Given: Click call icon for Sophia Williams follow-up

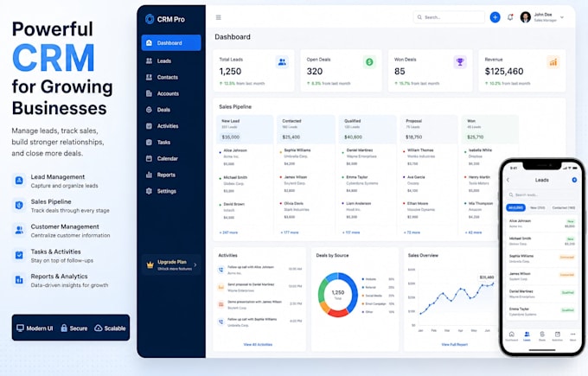Looking at the screenshot, I should [x=220, y=322].
